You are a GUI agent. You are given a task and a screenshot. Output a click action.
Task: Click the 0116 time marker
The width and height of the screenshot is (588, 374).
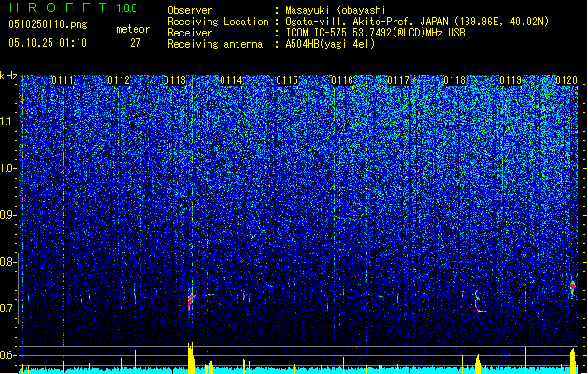[x=342, y=80]
